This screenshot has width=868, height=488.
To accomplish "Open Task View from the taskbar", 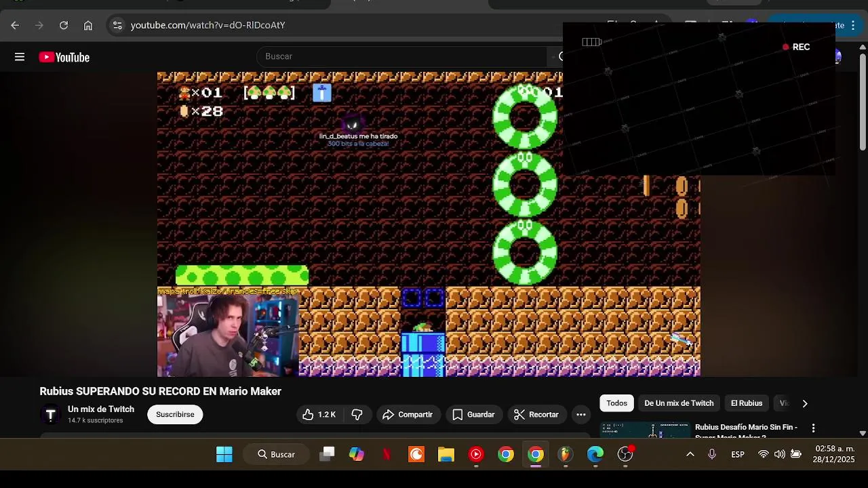I will click(328, 454).
